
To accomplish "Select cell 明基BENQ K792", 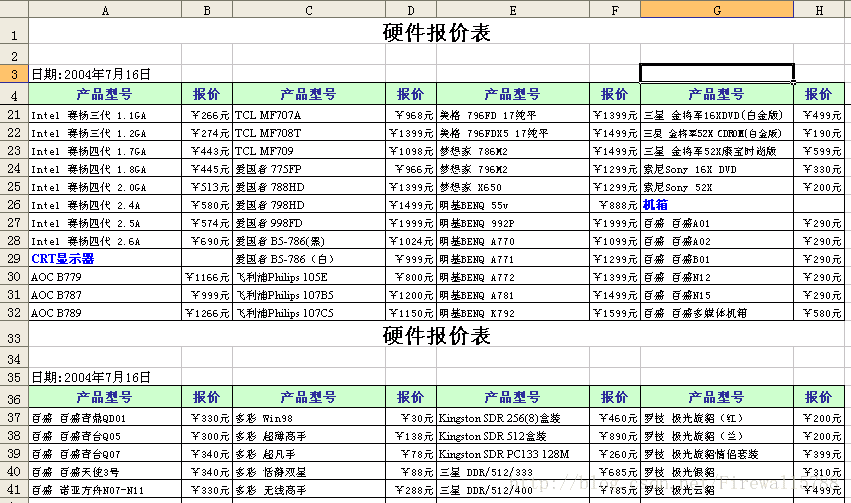I will [513, 313].
